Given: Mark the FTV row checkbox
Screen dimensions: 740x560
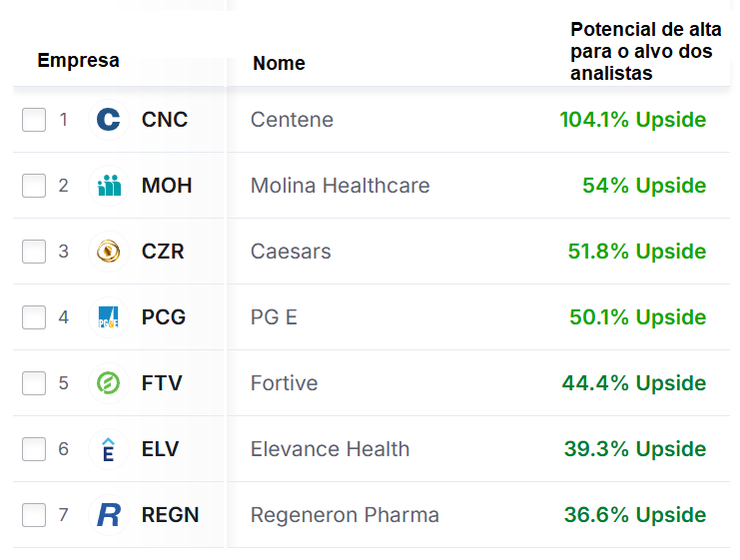Looking at the screenshot, I should (34, 383).
